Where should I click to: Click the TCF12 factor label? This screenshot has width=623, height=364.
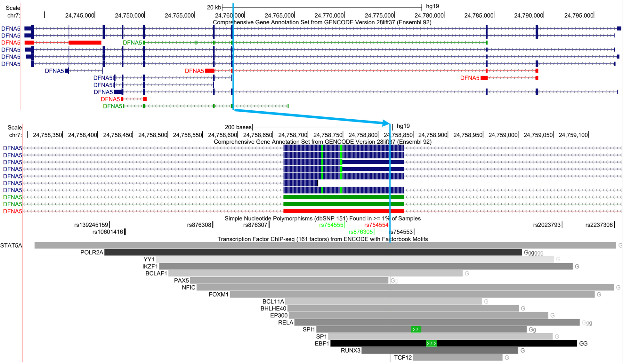[403, 358]
